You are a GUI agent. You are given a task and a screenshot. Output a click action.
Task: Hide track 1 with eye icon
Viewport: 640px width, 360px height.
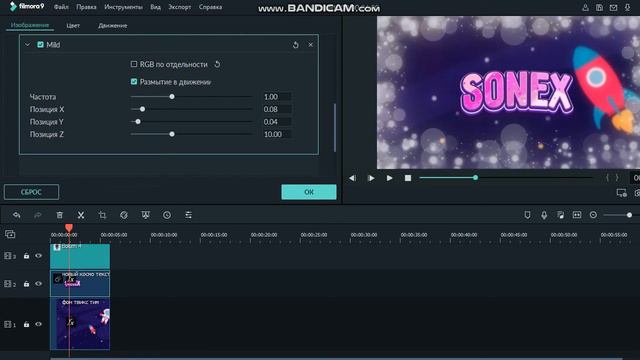[38, 324]
